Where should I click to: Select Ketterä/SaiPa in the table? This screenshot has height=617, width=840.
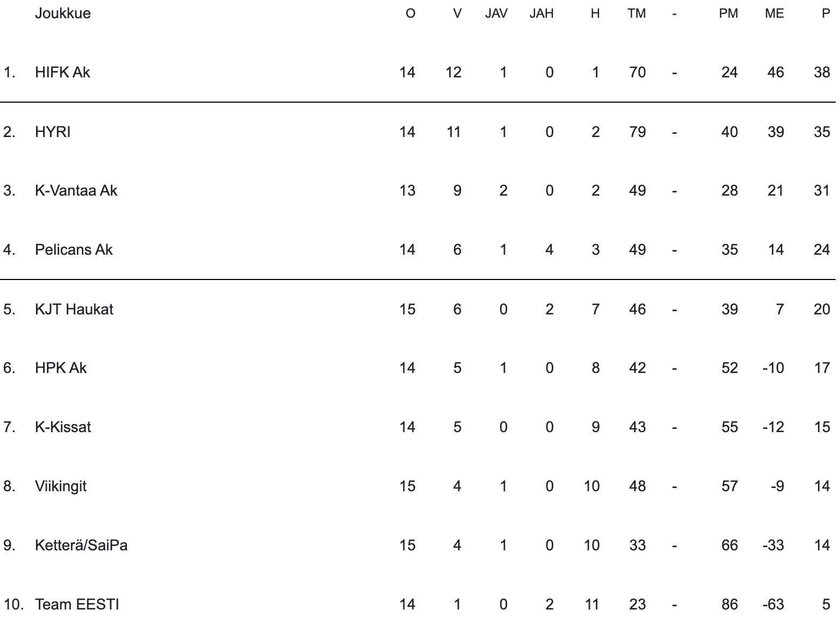coord(81,545)
